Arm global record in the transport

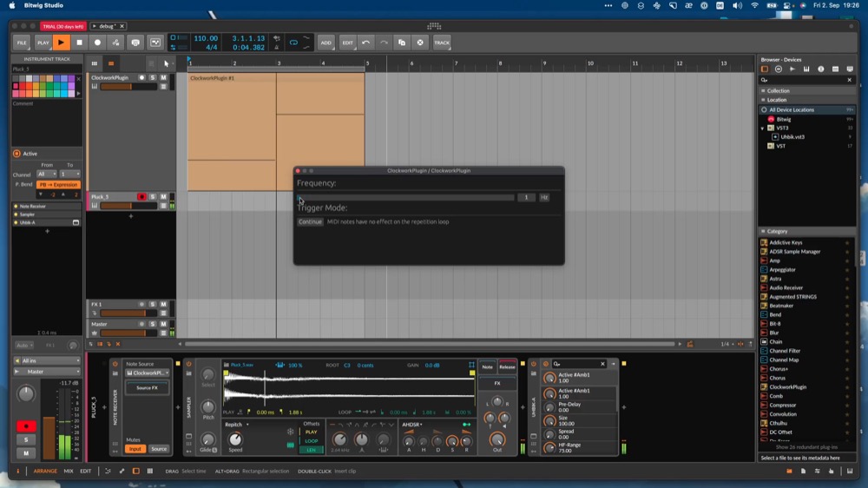tap(97, 43)
